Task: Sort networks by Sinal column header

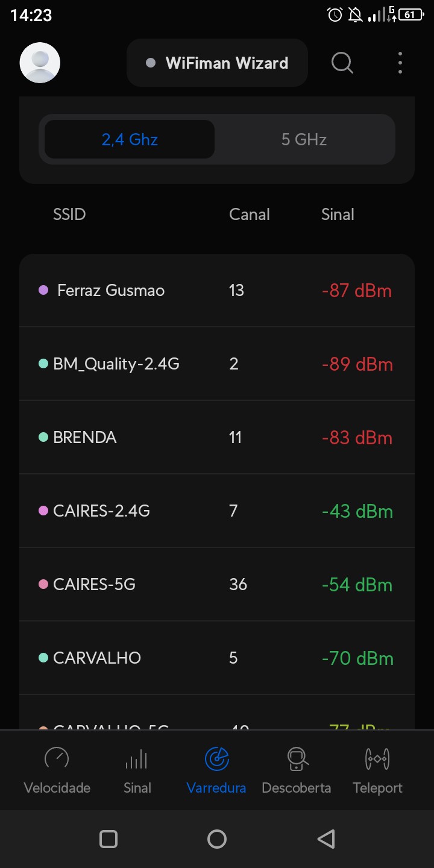Action: click(338, 215)
